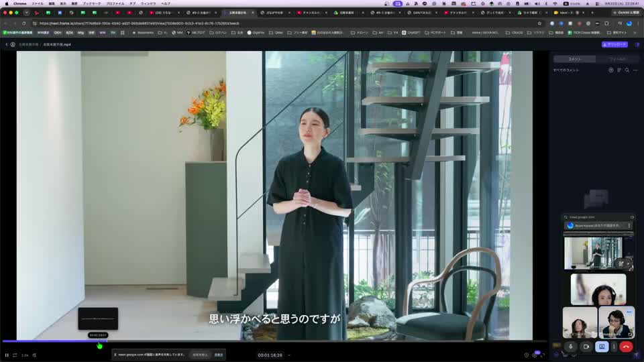Viewport: 644px width, 362px height.
Task: Pause the video with the pause button
Action: click(x=7, y=355)
